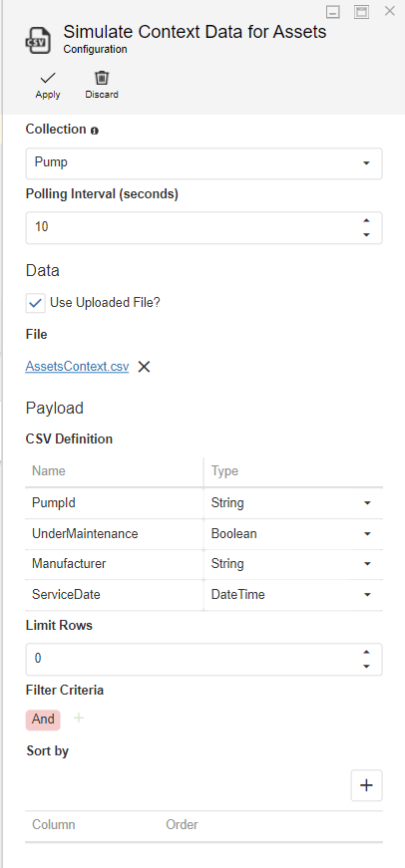Open the Collection dropdown showing Pump
Image resolution: width=405 pixels, height=868 pixels.
pyautogui.click(x=203, y=163)
